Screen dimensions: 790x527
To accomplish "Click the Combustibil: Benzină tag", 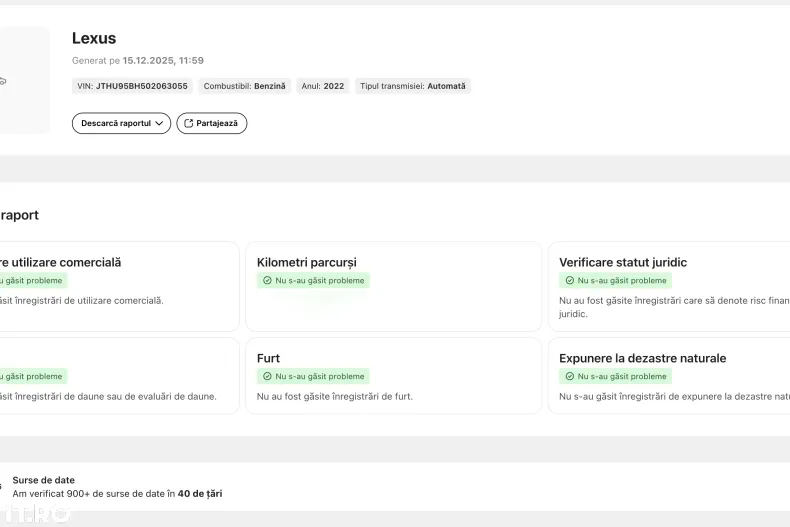I will (x=244, y=86).
